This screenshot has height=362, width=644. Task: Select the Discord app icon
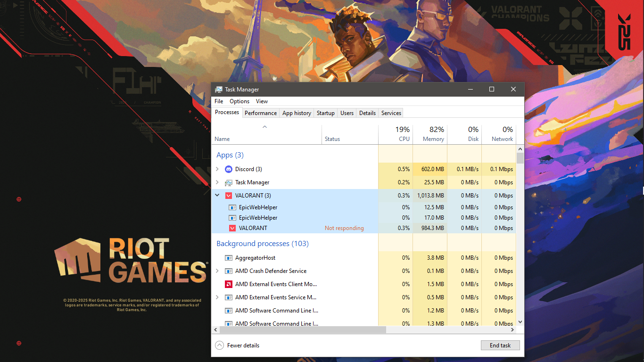click(229, 169)
